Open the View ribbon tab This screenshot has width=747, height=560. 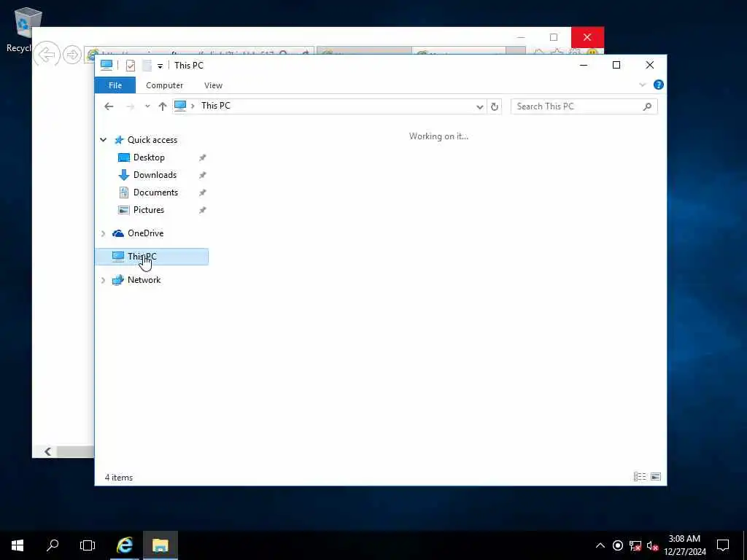tap(213, 85)
